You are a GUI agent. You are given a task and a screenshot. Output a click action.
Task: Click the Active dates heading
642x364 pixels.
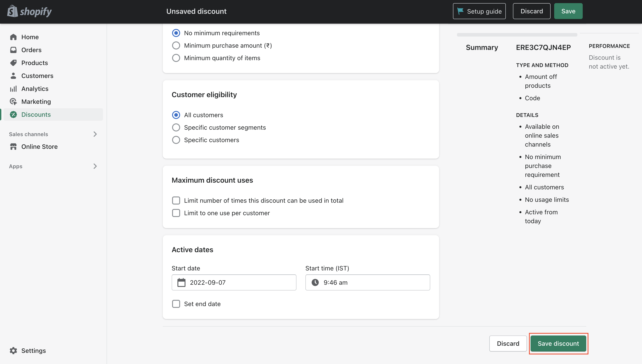pyautogui.click(x=192, y=249)
